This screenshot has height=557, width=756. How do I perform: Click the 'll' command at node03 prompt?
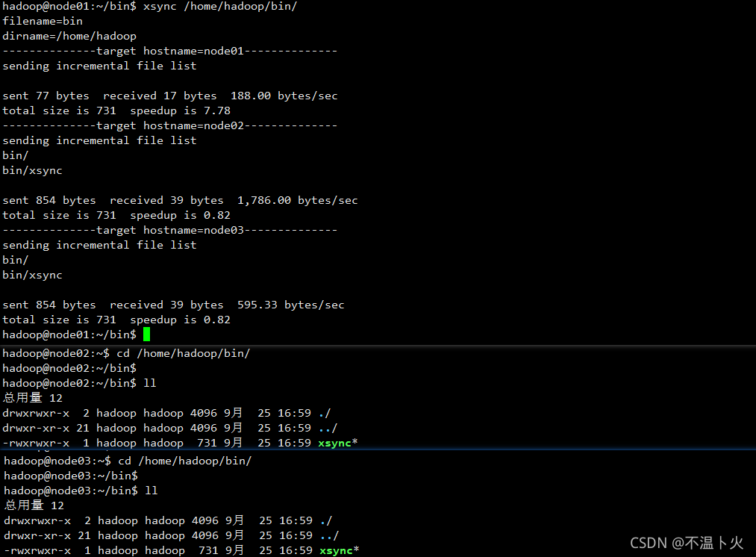(x=151, y=491)
